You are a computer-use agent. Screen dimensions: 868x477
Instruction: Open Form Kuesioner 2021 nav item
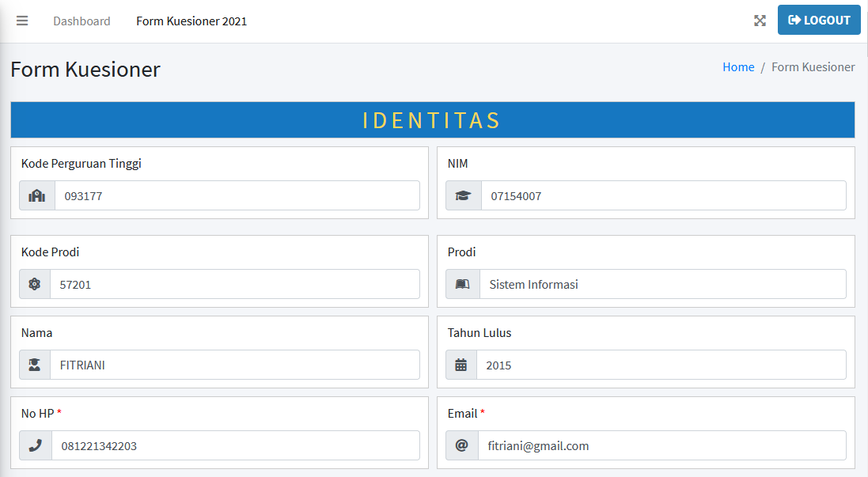(191, 21)
